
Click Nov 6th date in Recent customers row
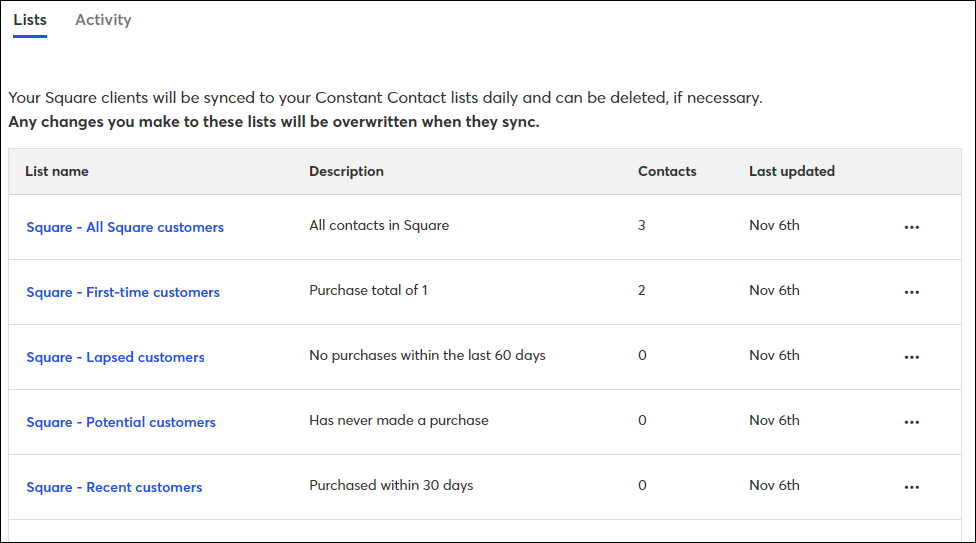pos(774,485)
